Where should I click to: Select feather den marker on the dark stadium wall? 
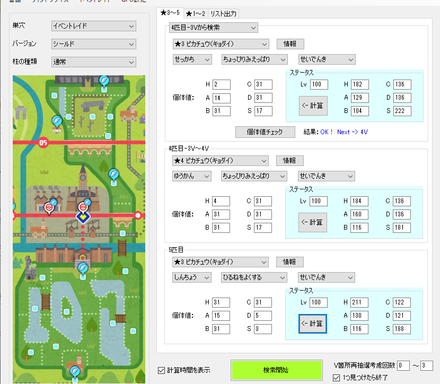click(104, 80)
